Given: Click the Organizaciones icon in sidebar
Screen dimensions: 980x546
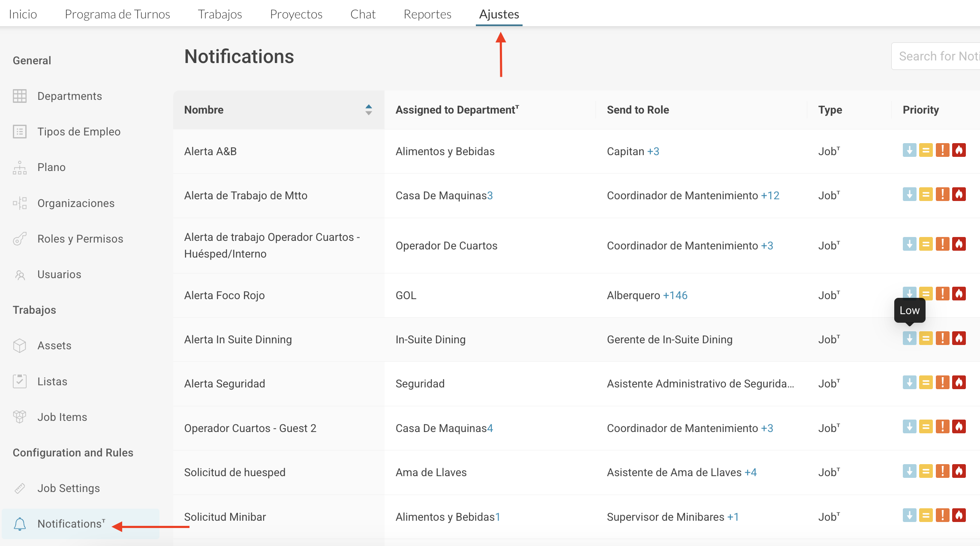Looking at the screenshot, I should point(20,203).
